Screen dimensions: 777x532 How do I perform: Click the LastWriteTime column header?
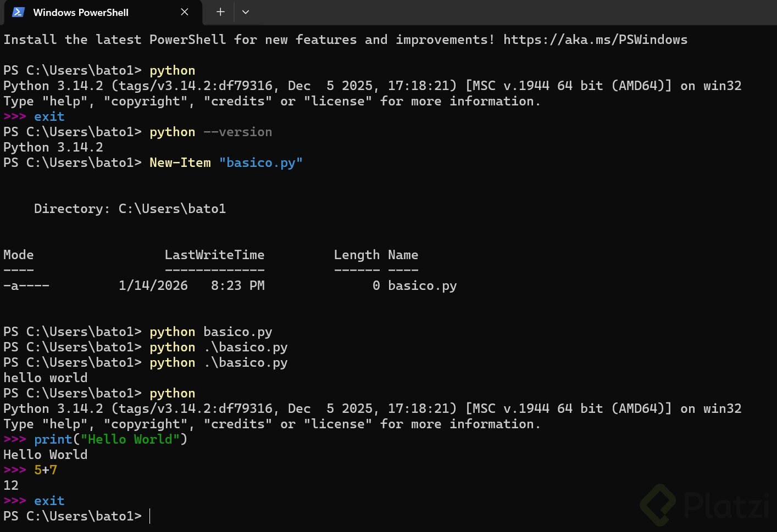(x=214, y=255)
